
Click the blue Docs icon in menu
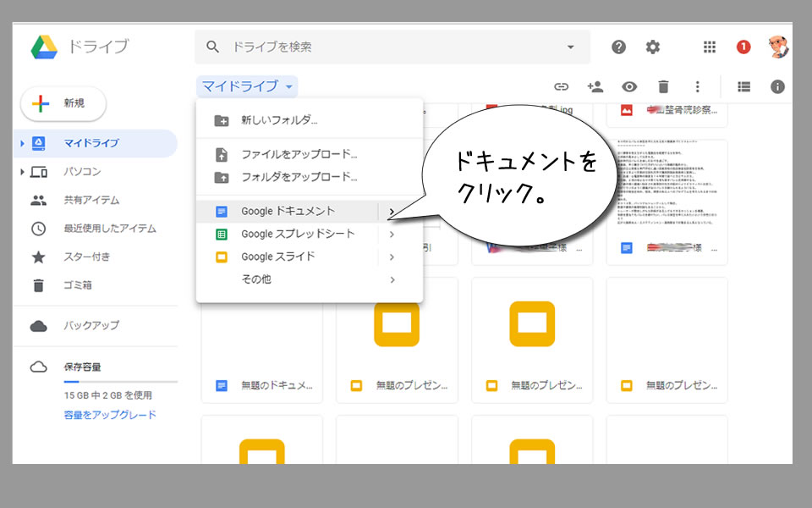(x=221, y=212)
